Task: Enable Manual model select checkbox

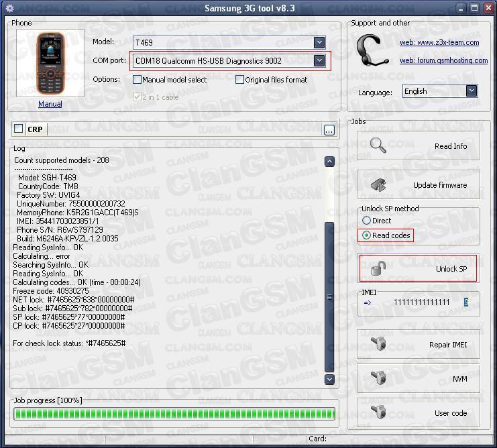Action: 137,80
